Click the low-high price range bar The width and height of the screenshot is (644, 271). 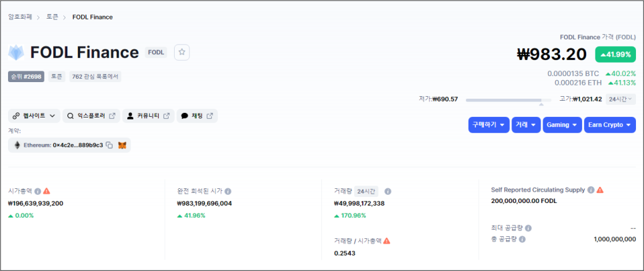point(504,99)
